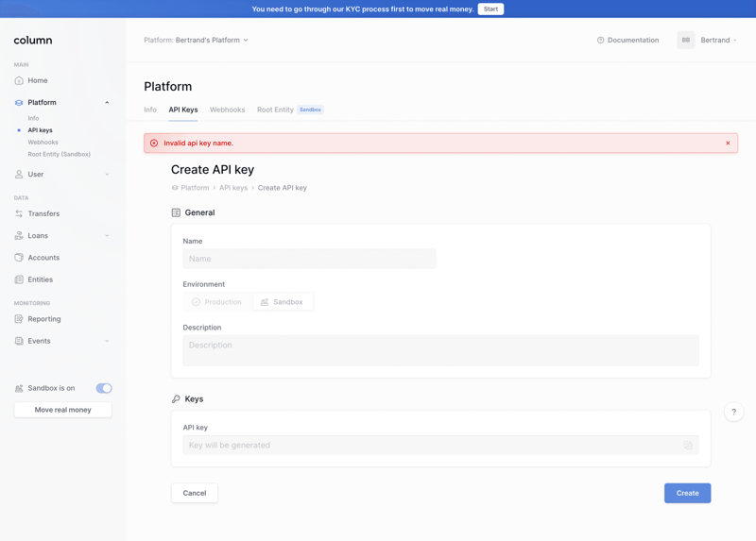Click the User sidebar icon
The width and height of the screenshot is (756, 541).
point(19,175)
